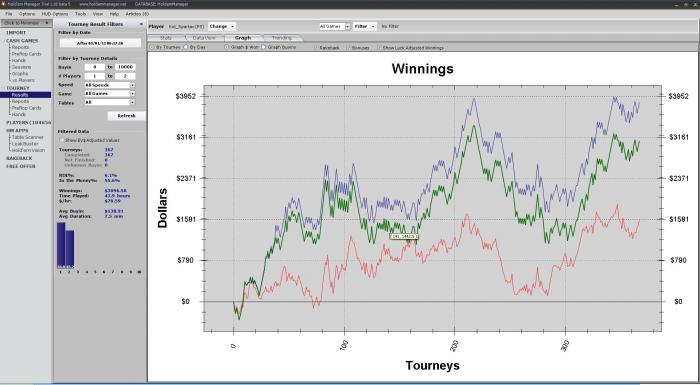Toggle Show EV$ Adjusted Values checkbox
Screen dimensions: 700x385
click(62, 140)
